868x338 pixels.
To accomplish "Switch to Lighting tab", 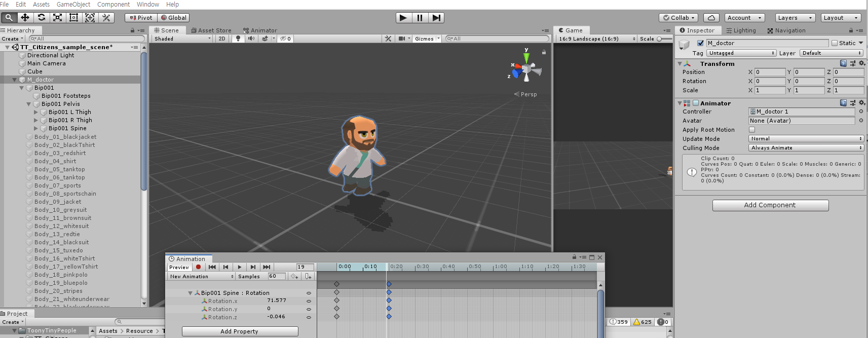I will pyautogui.click(x=741, y=30).
